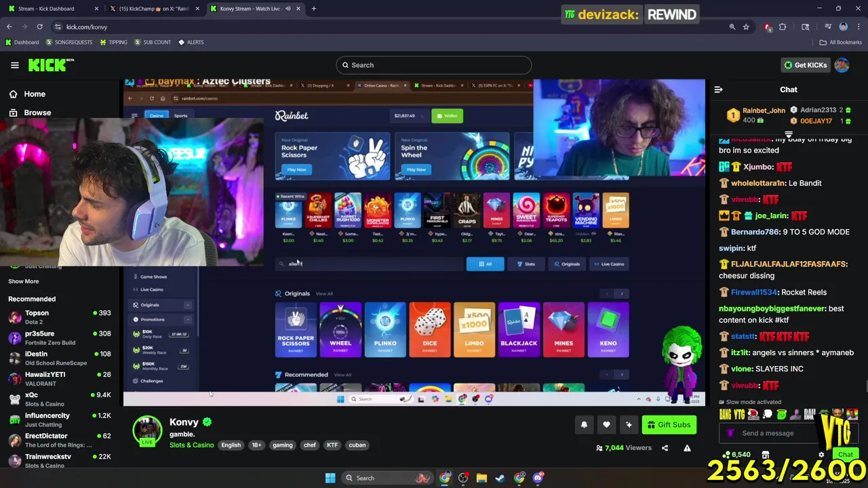Expand the Show More followed channels list
The width and height of the screenshot is (868, 488).
(24, 281)
